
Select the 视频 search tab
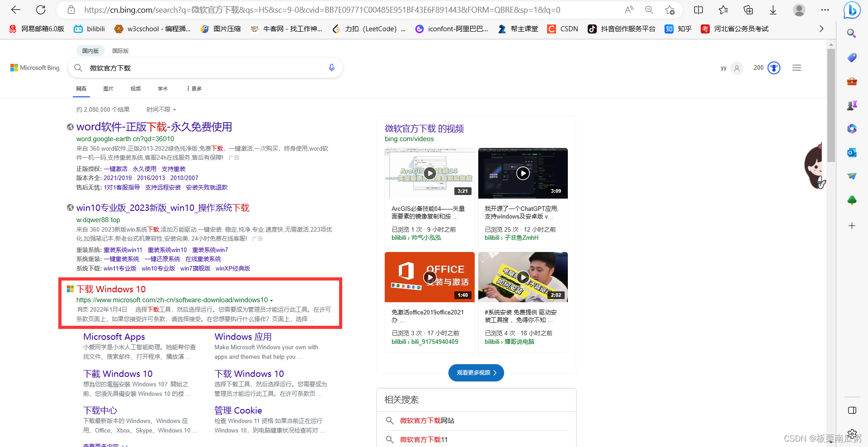click(x=136, y=89)
